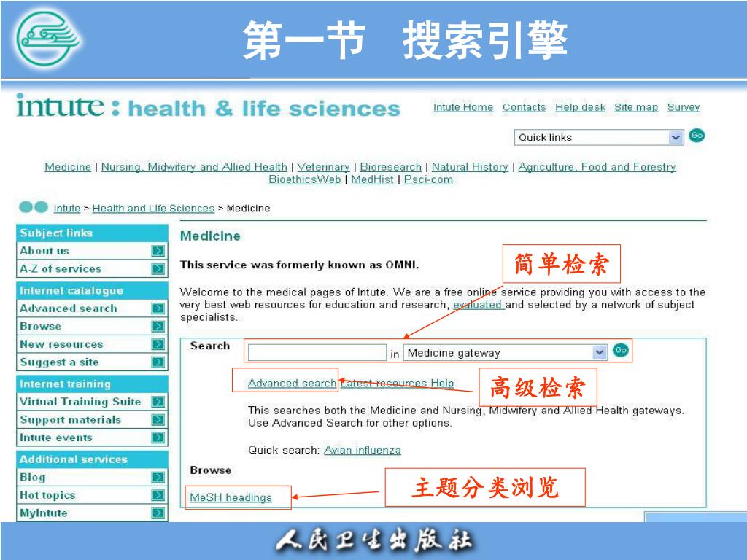
Task: Open A-Z of services in sidebar
Action: click(x=92, y=269)
